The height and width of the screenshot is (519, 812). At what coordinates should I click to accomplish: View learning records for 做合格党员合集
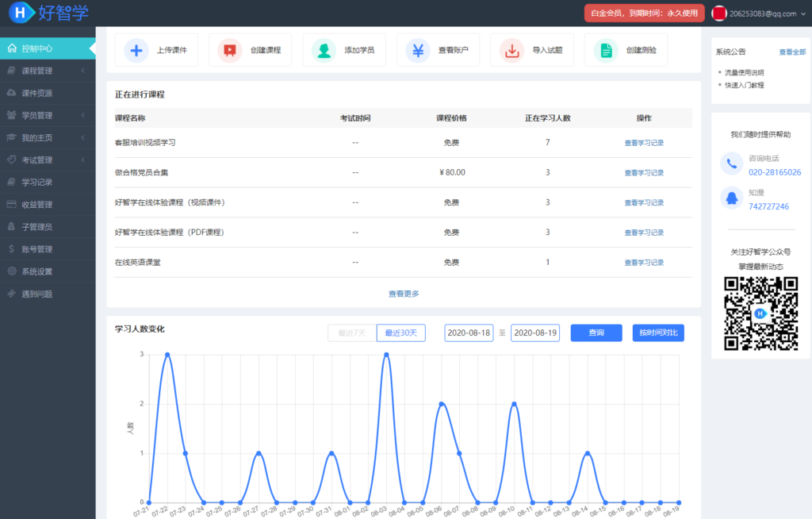click(644, 173)
